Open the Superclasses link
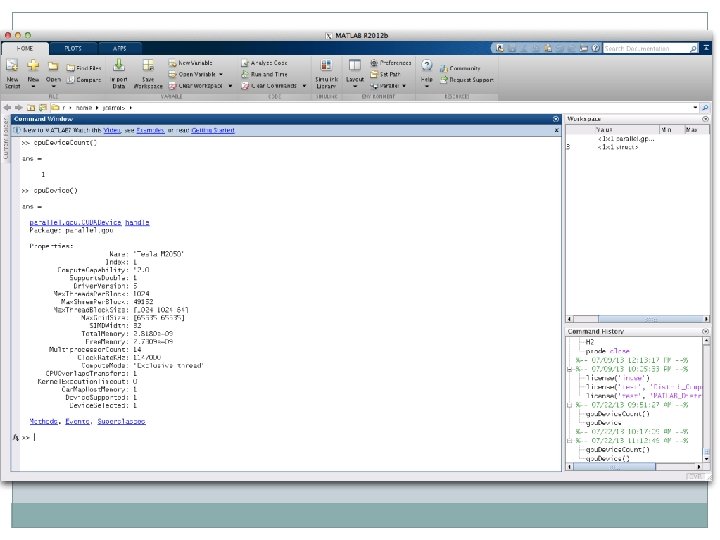Image resolution: width=720 pixels, height=540 pixels. (x=121, y=421)
